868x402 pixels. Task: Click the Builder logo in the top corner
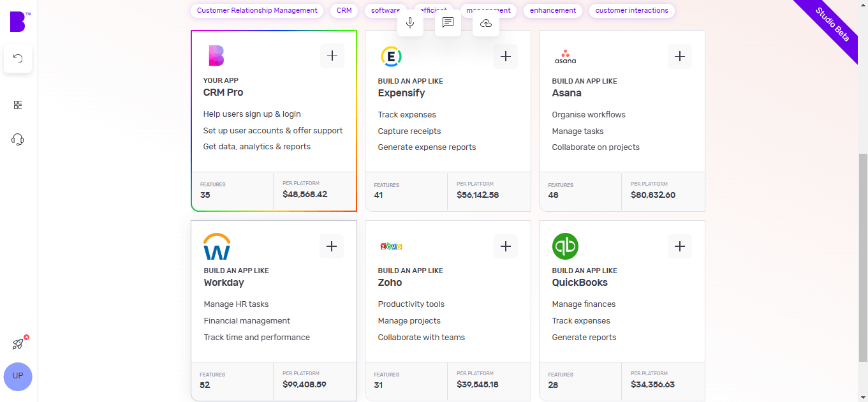[18, 22]
